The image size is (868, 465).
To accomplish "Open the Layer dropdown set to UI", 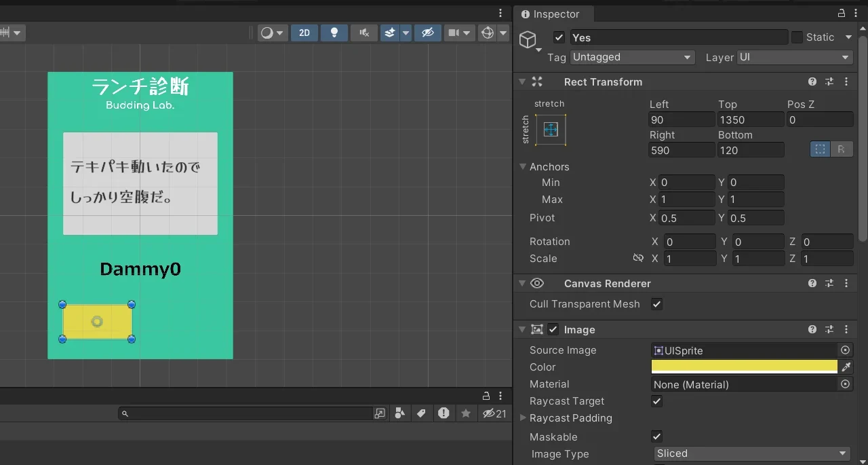I will click(795, 58).
